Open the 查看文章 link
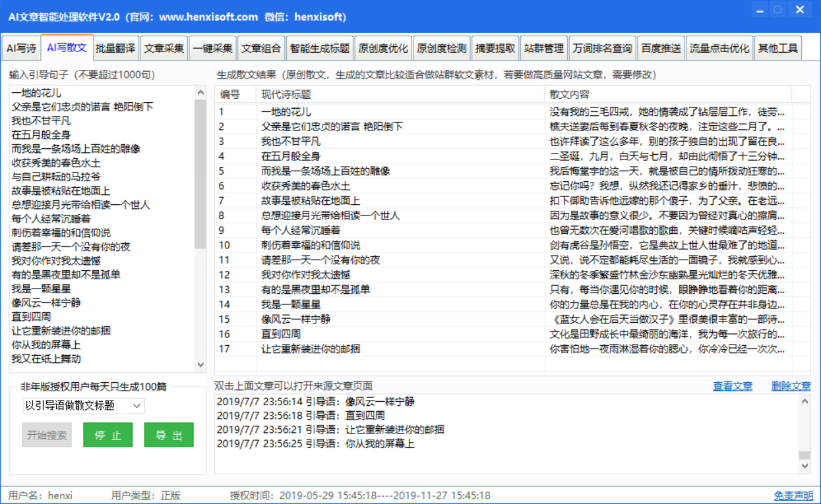The height and width of the screenshot is (504, 821). click(733, 386)
